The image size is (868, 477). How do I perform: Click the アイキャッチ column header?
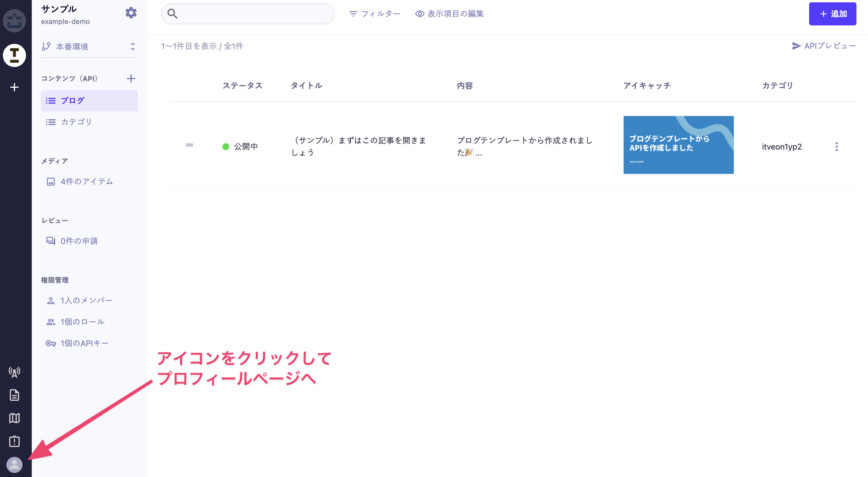click(x=647, y=85)
